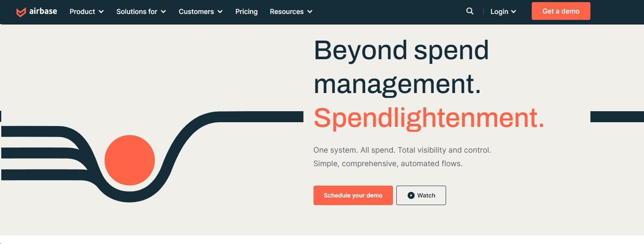Click the Login dropdown chevron

click(x=514, y=12)
